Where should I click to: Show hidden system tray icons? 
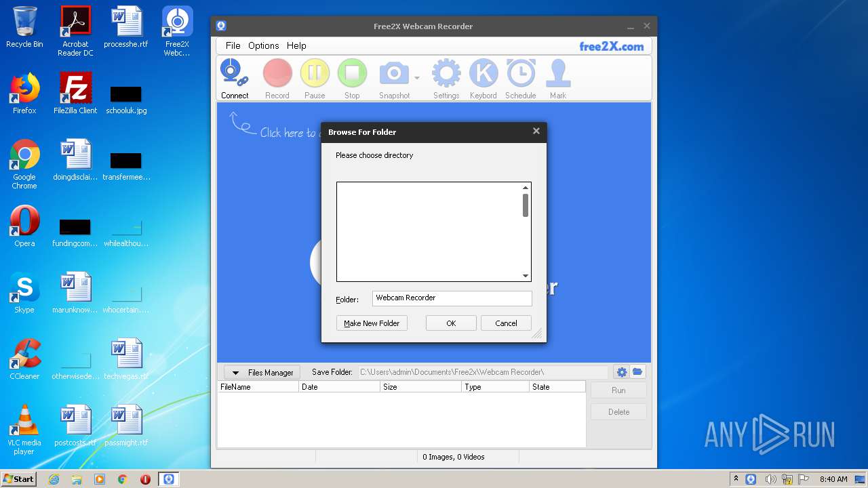click(x=736, y=479)
